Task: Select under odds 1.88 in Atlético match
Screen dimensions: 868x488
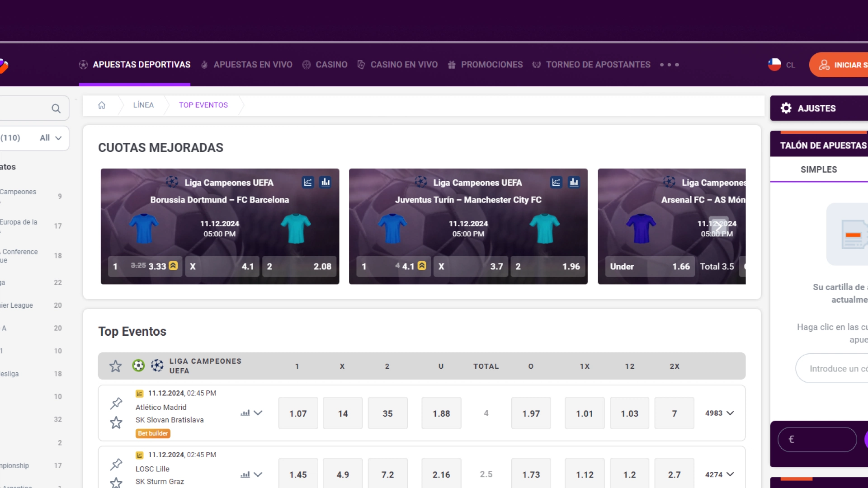Action: [441, 413]
